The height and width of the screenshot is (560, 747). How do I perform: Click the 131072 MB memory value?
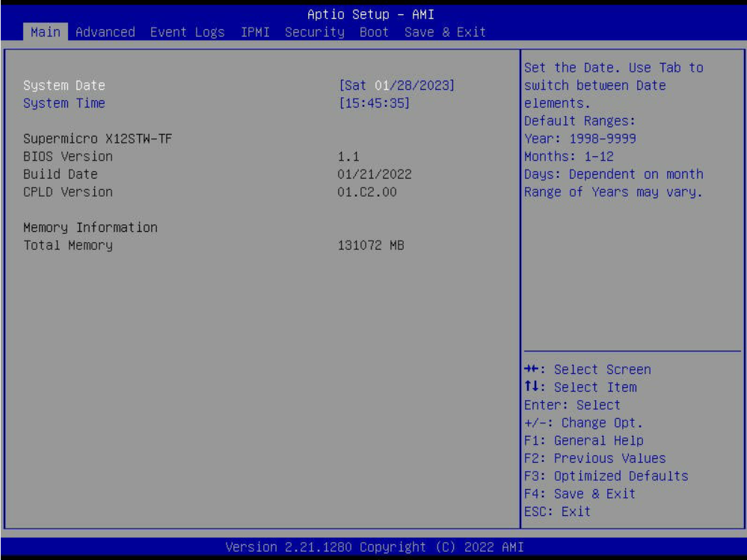tap(371, 245)
